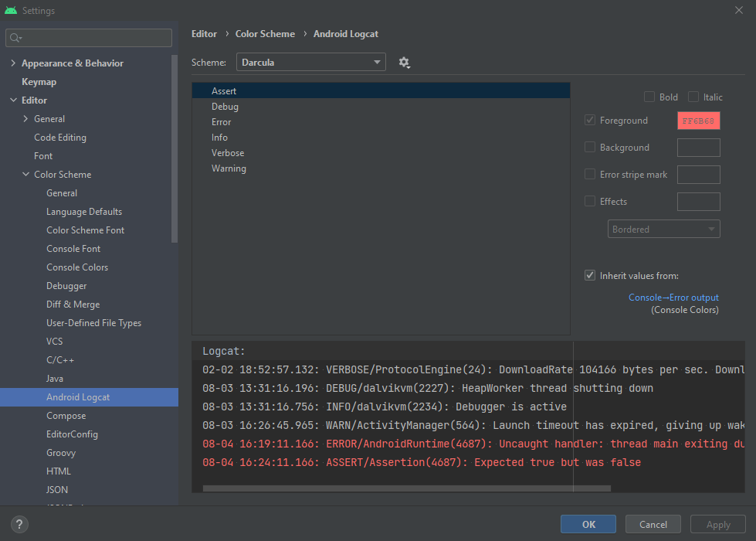Click the search magnifier icon
Screen dimensions: 756x541
15,38
